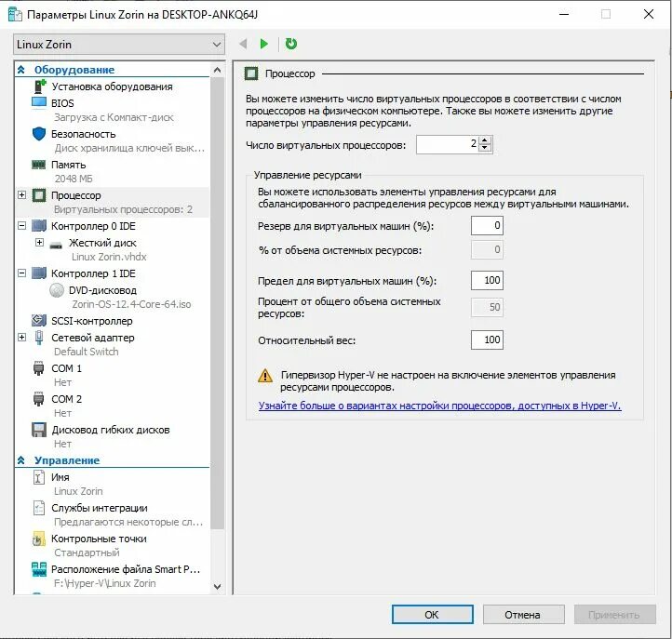
Task: Click the COM 2 port icon
Action: (38, 399)
